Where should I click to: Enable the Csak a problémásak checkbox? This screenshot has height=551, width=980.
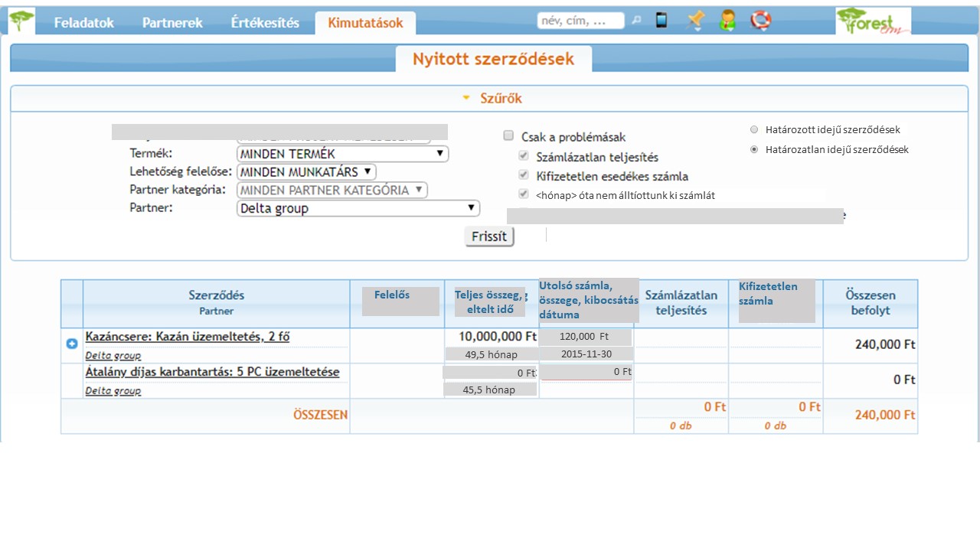508,135
